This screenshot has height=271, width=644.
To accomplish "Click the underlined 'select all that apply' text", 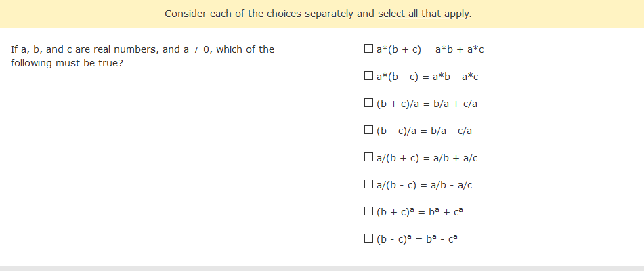I will [x=423, y=14].
